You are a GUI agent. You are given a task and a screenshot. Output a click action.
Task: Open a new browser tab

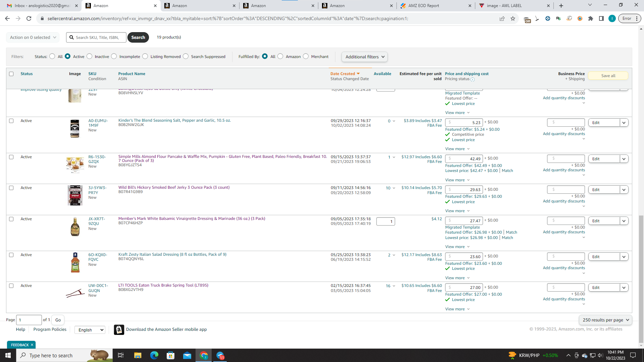pos(561,6)
